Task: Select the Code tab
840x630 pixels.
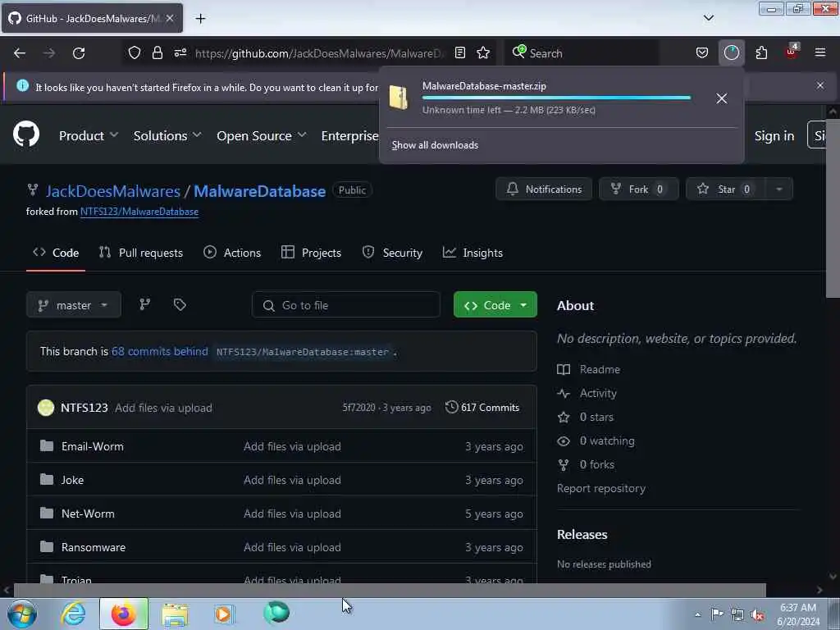Action: (56, 253)
